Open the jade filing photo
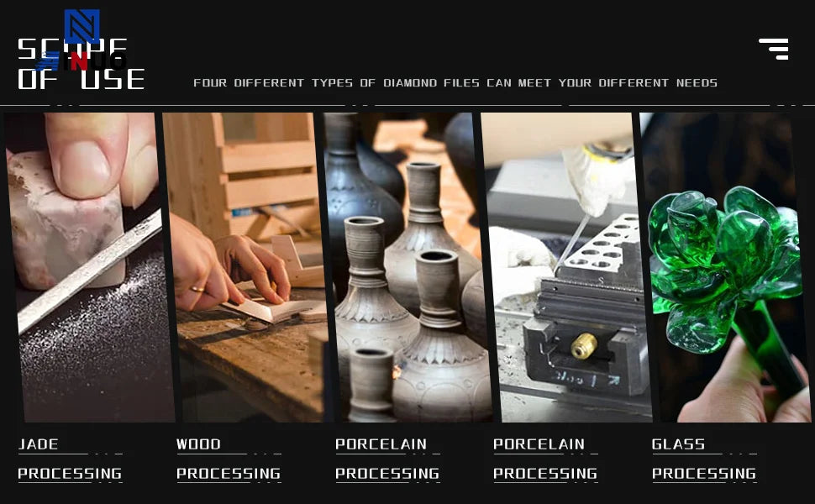815x504 pixels. [88, 267]
